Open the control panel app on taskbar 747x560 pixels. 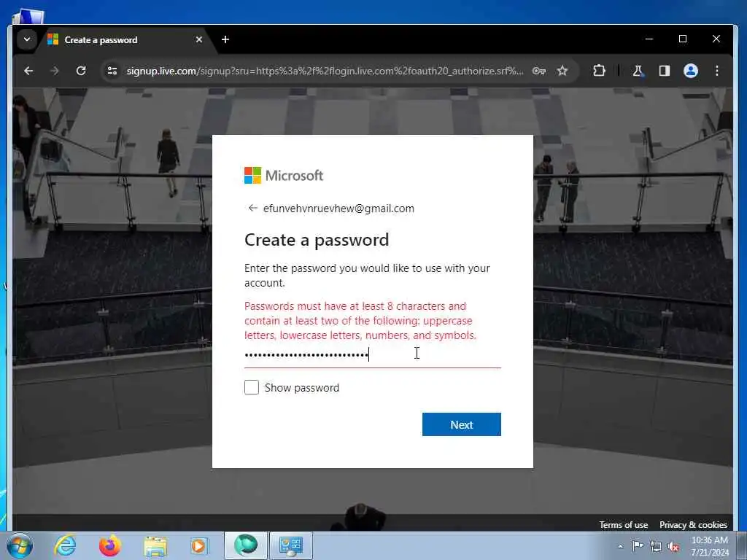[290, 545]
